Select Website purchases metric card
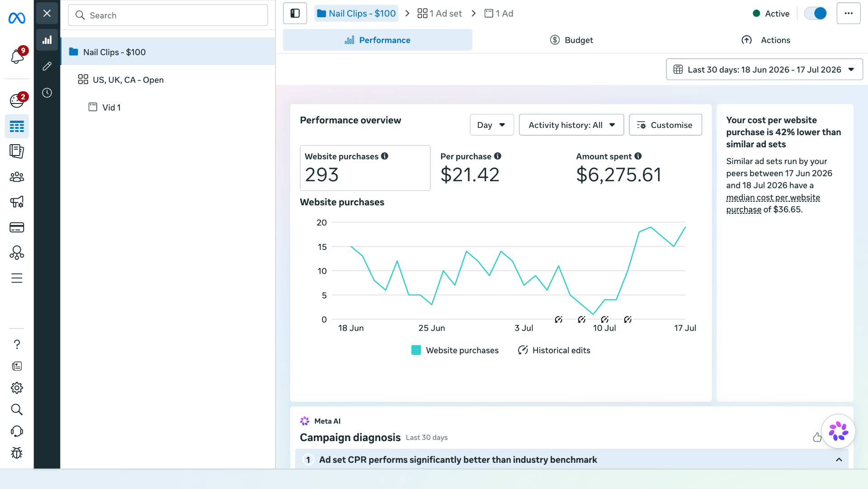The height and width of the screenshot is (489, 868). point(365,168)
